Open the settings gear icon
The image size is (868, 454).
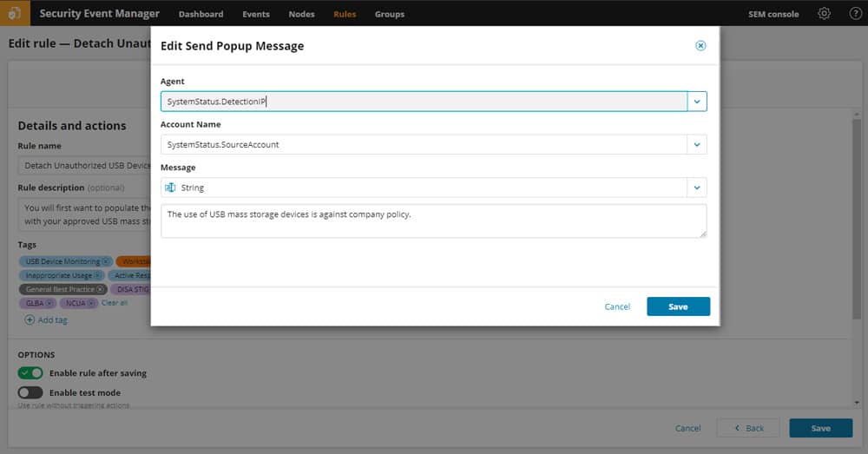pyautogui.click(x=824, y=13)
